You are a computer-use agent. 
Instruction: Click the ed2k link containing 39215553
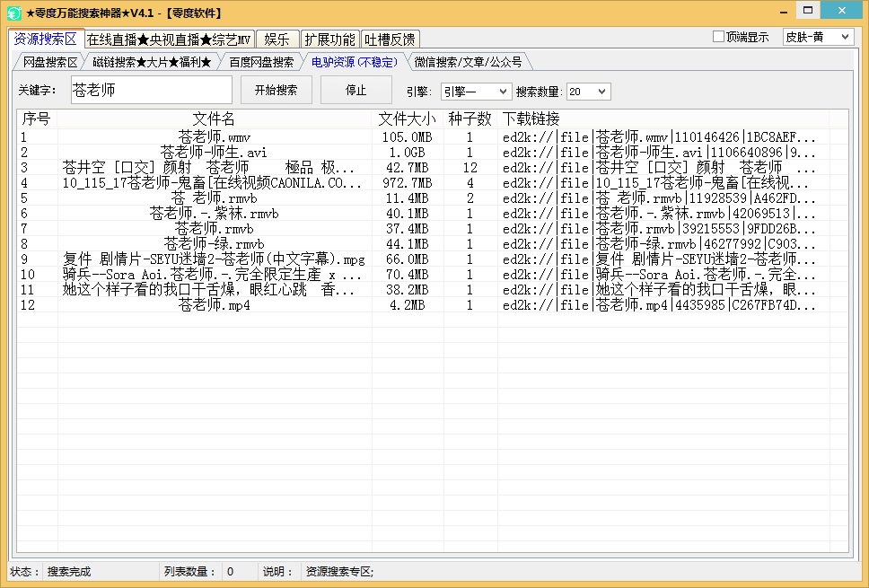[x=659, y=228]
